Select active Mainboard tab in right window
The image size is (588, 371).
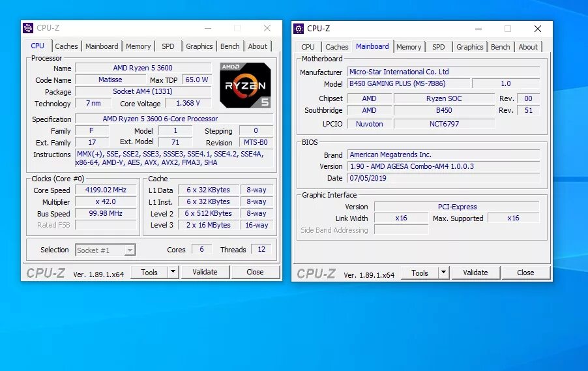[372, 46]
